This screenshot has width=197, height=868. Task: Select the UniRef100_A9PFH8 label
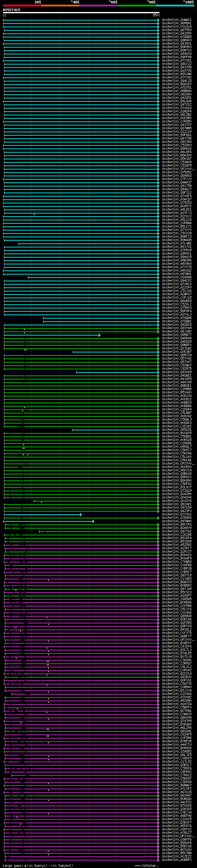click(x=176, y=57)
